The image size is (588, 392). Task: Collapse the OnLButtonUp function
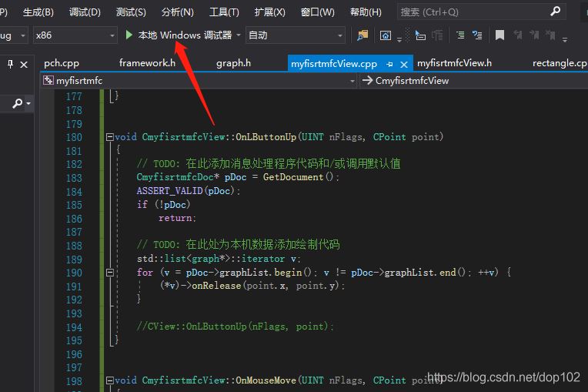[110, 137]
